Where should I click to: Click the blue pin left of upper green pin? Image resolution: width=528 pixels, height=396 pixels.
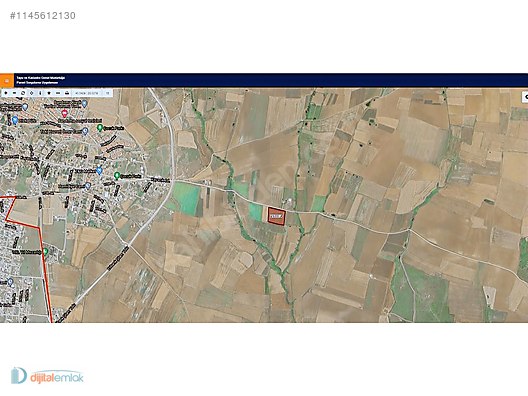[85, 131]
